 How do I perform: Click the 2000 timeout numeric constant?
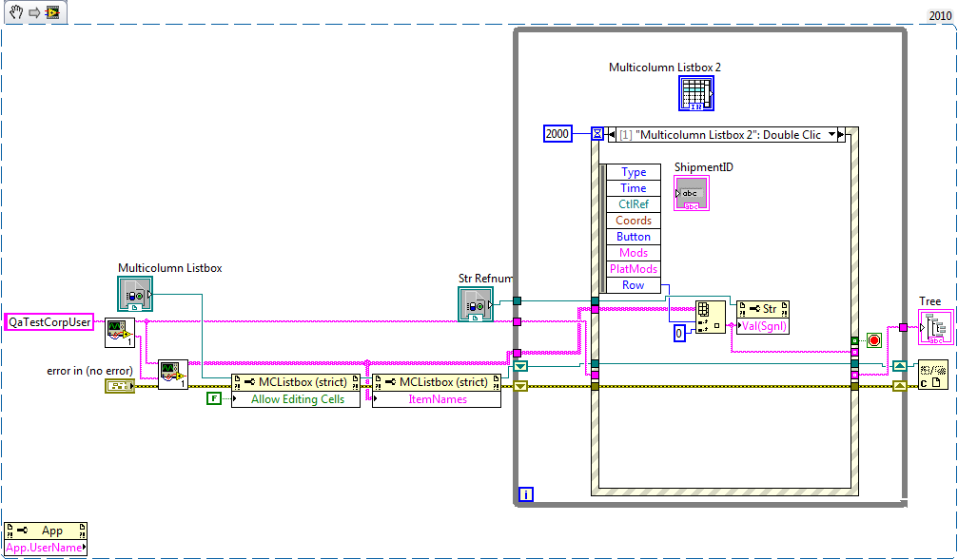click(557, 134)
